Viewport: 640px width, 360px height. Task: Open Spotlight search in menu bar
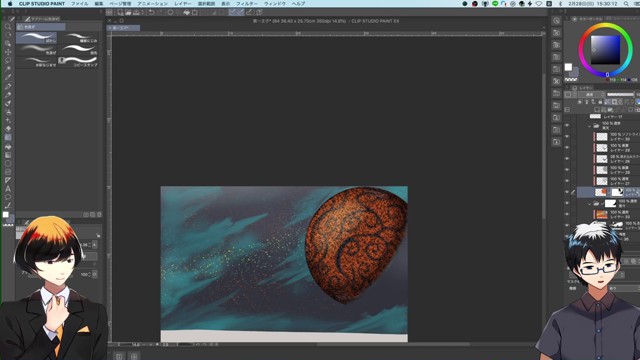pos(626,3)
